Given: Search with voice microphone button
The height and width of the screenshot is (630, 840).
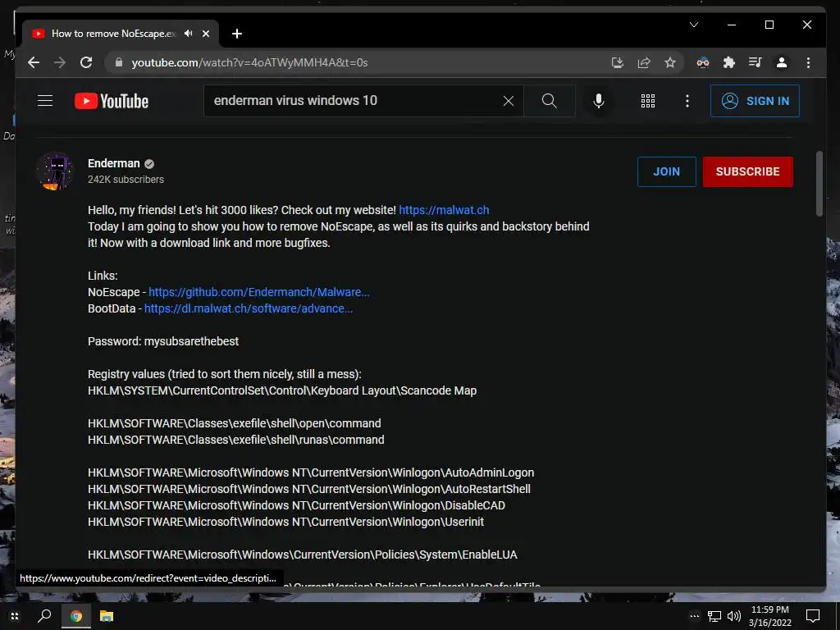Looking at the screenshot, I should point(599,101).
